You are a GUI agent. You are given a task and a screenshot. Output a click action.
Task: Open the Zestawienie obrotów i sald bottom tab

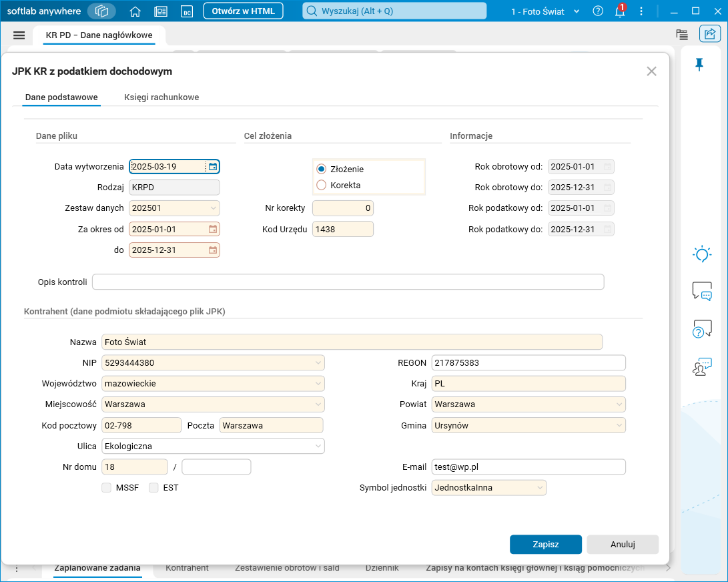pyautogui.click(x=287, y=568)
